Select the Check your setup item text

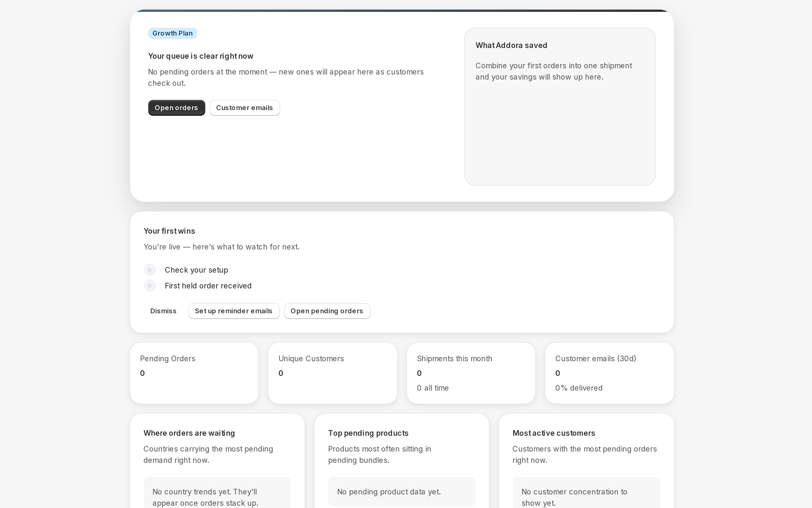(196, 270)
